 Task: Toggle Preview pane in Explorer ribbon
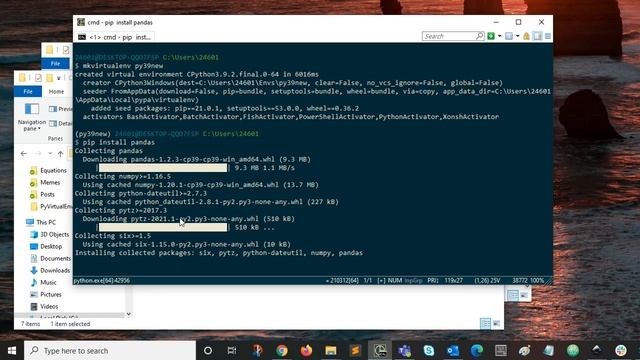60,109
